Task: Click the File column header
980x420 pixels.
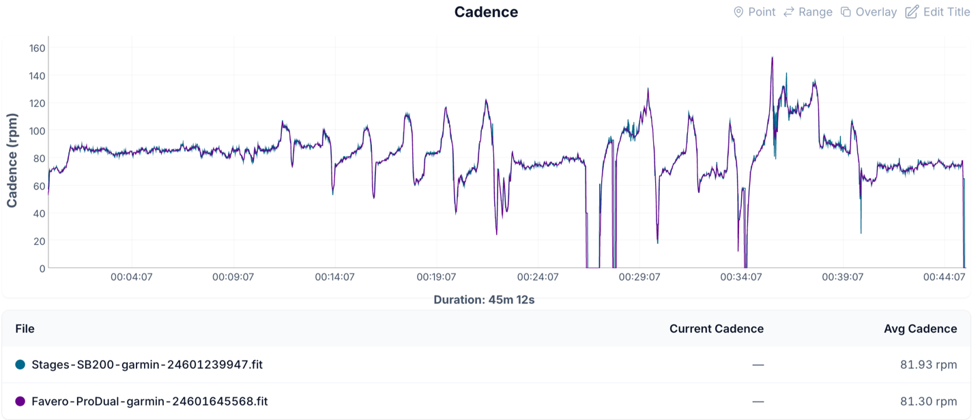Action: (25, 329)
